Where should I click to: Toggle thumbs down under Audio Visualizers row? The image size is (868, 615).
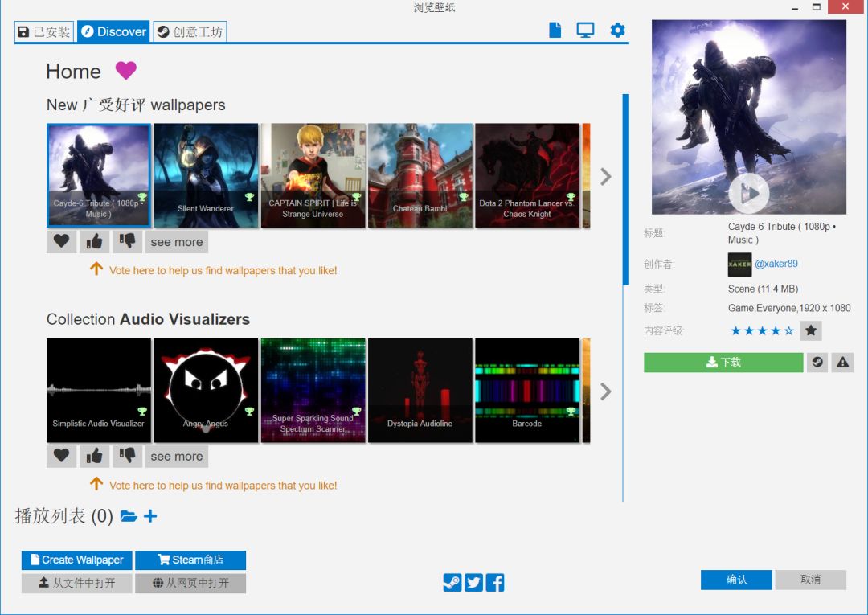[x=127, y=456]
